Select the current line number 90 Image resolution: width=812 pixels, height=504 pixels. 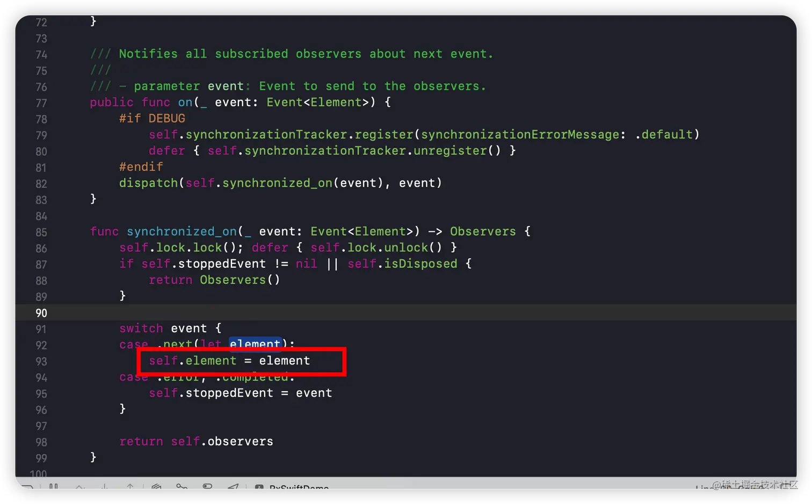point(41,313)
